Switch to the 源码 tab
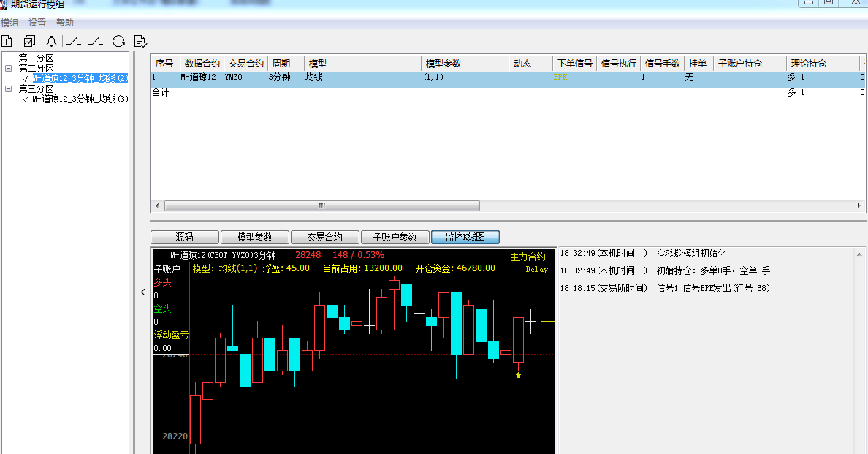The height and width of the screenshot is (454, 868). click(x=184, y=237)
